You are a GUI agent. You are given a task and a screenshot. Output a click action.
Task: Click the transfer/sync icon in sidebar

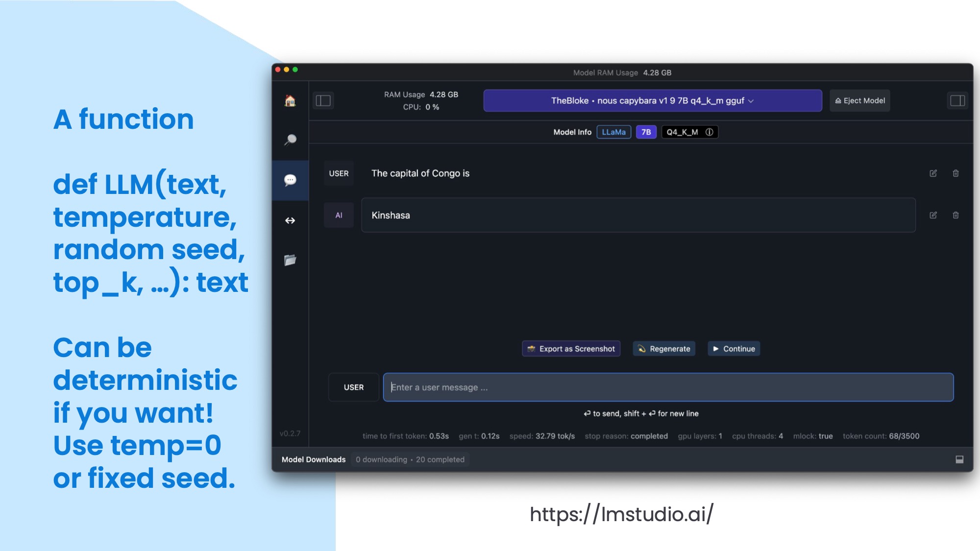290,220
